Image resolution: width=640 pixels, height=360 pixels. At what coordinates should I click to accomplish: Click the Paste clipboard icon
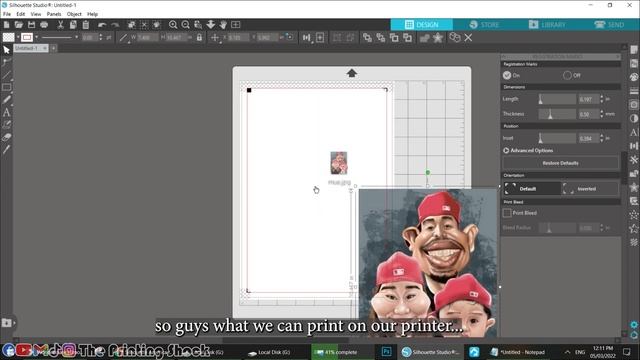click(x=86, y=25)
